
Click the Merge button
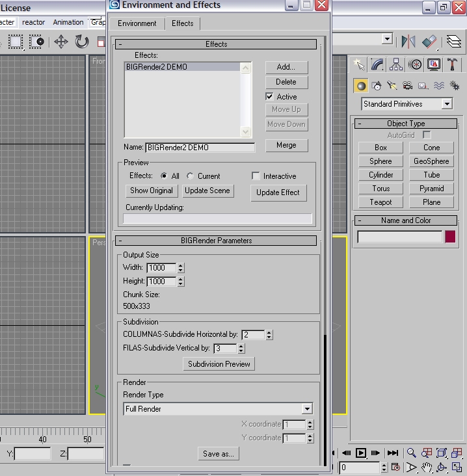pyautogui.click(x=287, y=145)
